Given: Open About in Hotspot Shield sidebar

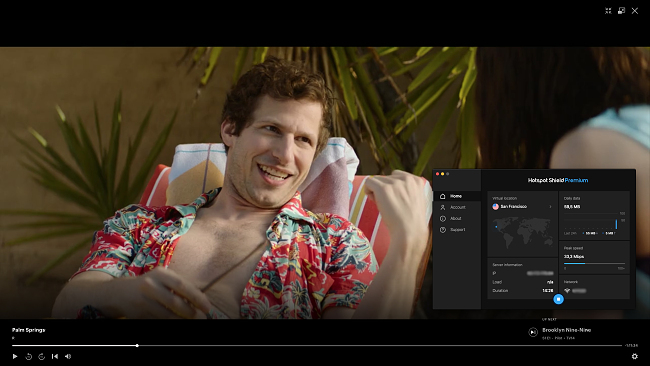Looking at the screenshot, I should (457, 218).
